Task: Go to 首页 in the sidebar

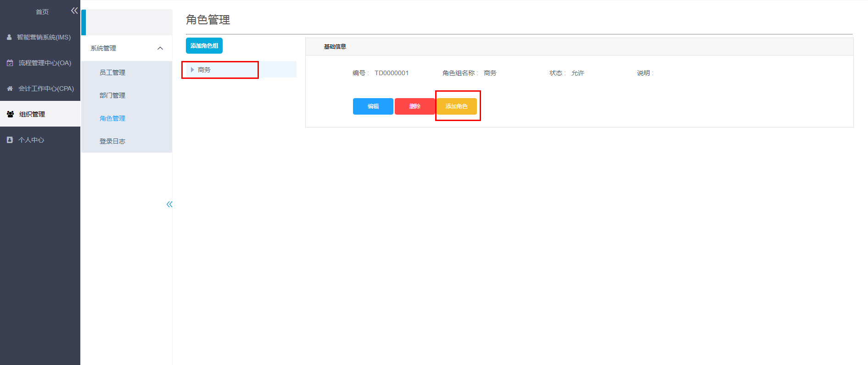Action: 42,11
